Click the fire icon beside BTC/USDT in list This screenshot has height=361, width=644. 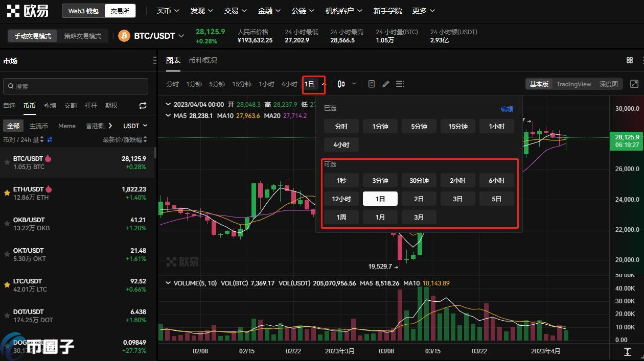coord(48,158)
